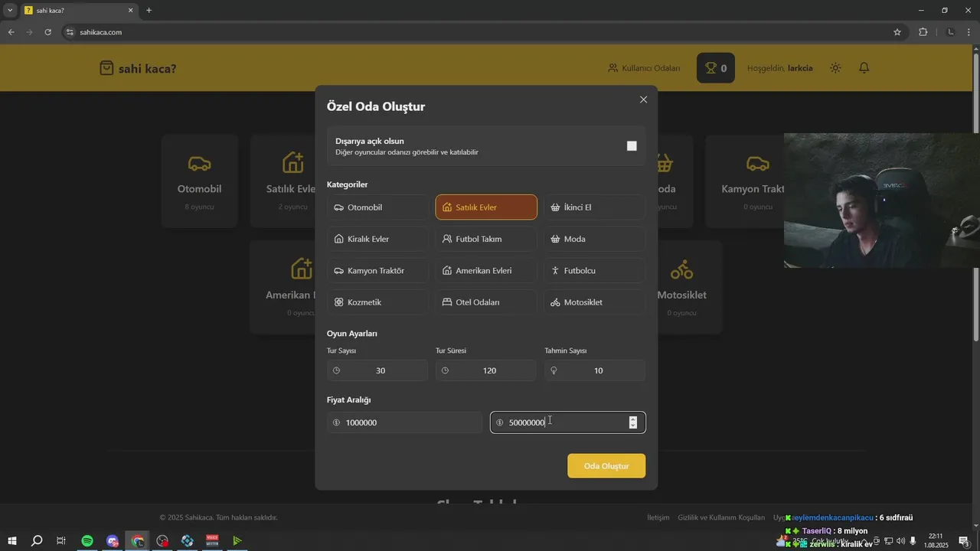
Task: Click the Tur Süresi input field
Action: [486, 370]
